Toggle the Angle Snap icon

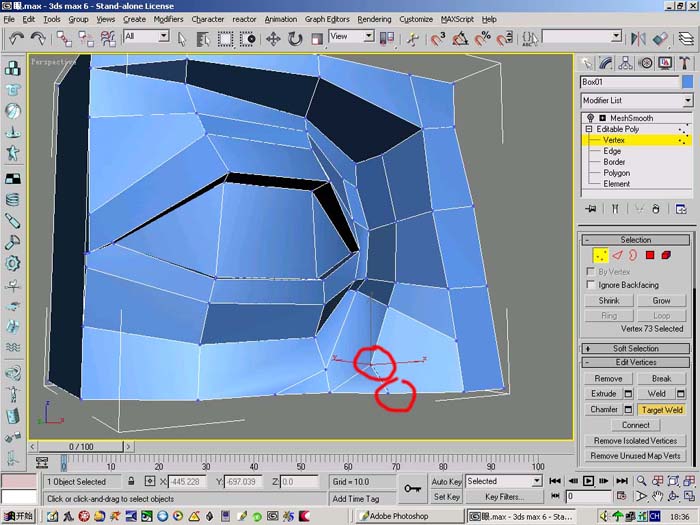460,39
